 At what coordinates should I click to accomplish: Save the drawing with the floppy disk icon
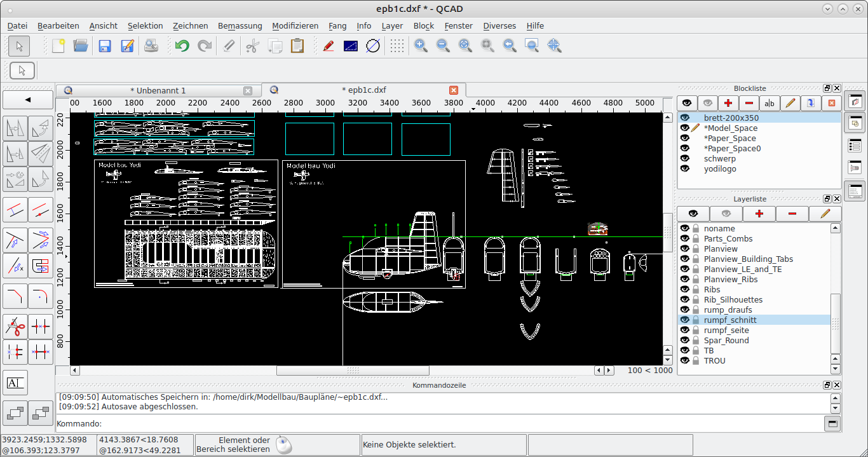(105, 46)
